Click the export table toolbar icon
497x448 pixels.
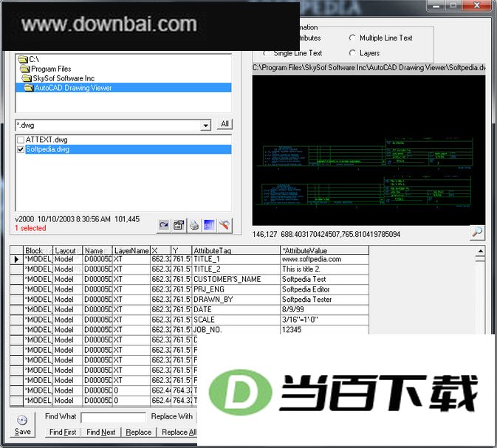tap(179, 226)
